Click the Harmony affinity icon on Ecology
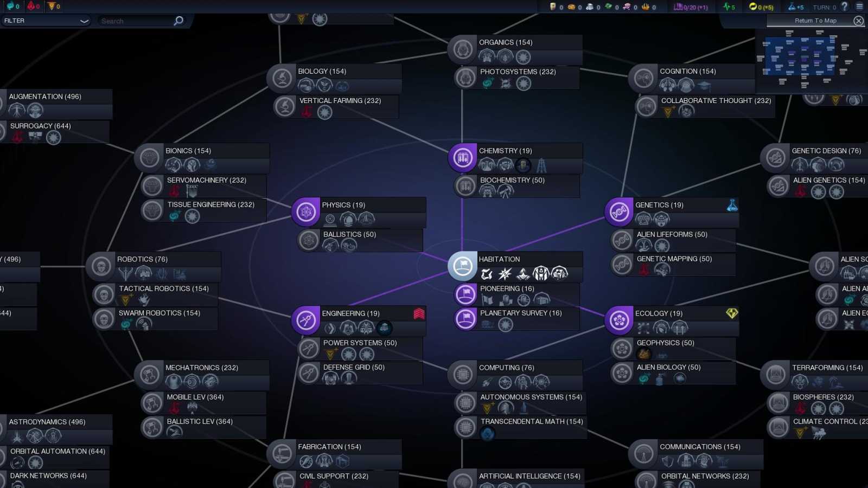Image resolution: width=868 pixels, height=488 pixels. [x=732, y=313]
